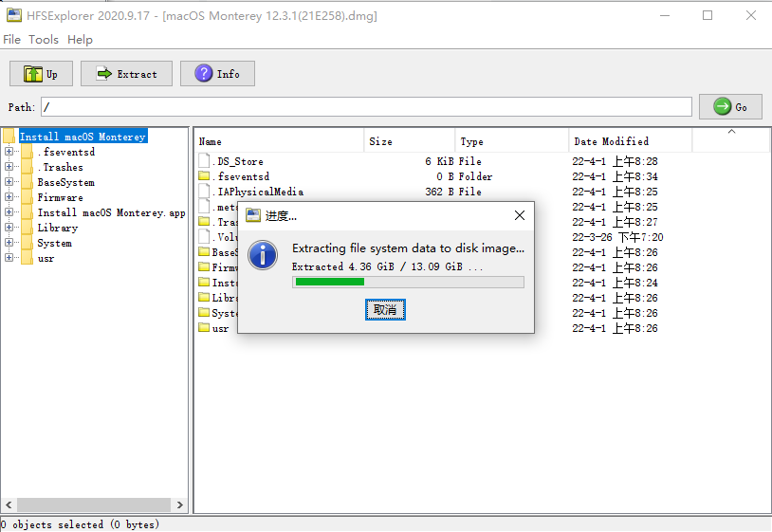Select System folder in tree
Viewport: 772px width, 532px height.
[54, 243]
